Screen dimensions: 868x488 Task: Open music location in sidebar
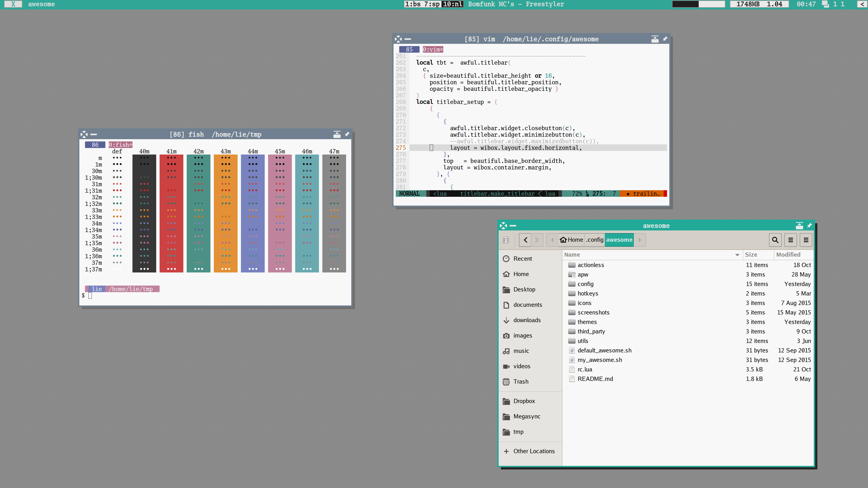pyautogui.click(x=521, y=351)
